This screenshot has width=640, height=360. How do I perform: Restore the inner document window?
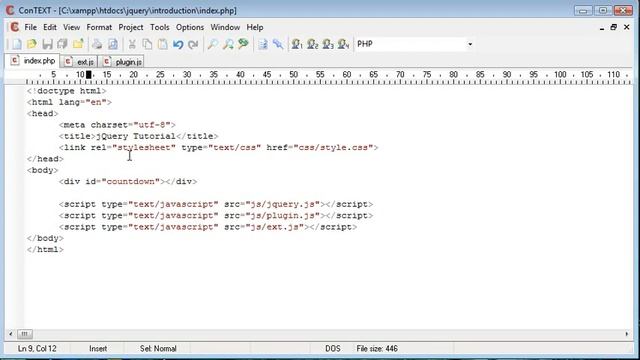[x=614, y=27]
